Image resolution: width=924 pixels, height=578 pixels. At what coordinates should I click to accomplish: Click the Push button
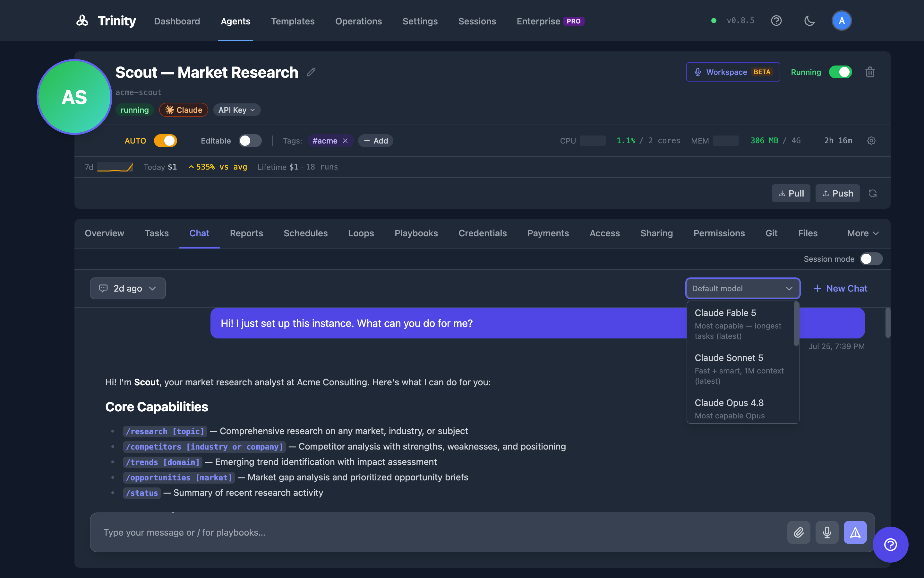click(837, 193)
